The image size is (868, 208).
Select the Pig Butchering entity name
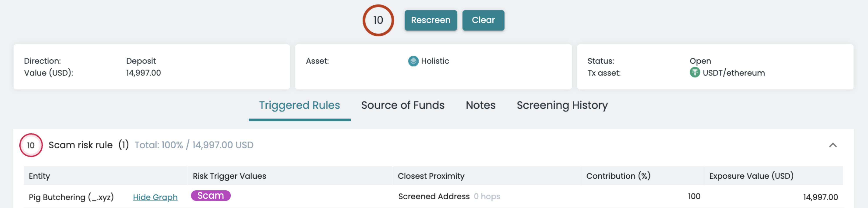[x=71, y=197]
